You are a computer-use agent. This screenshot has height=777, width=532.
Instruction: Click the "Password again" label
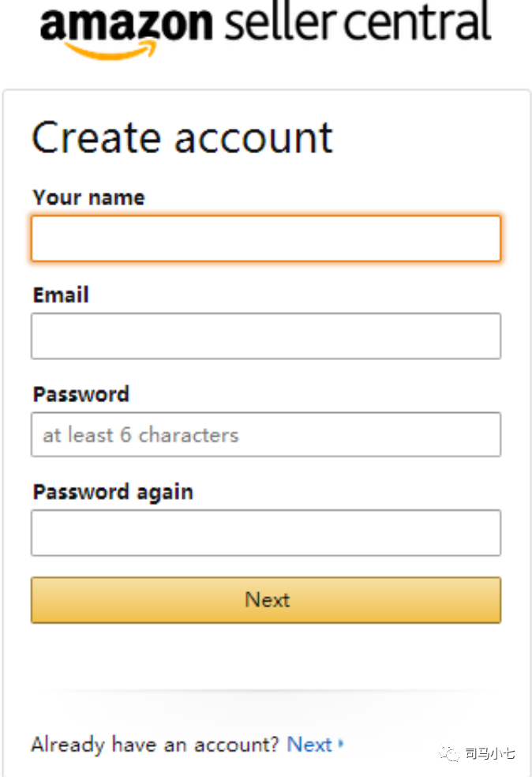point(113,492)
